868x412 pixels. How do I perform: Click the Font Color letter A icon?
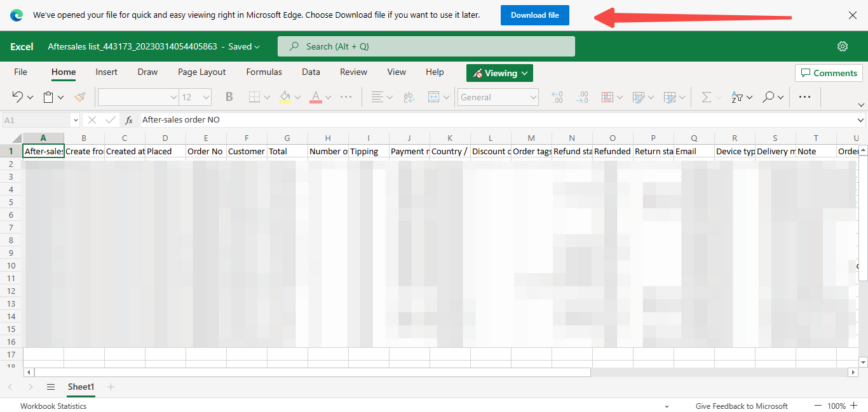(x=316, y=97)
